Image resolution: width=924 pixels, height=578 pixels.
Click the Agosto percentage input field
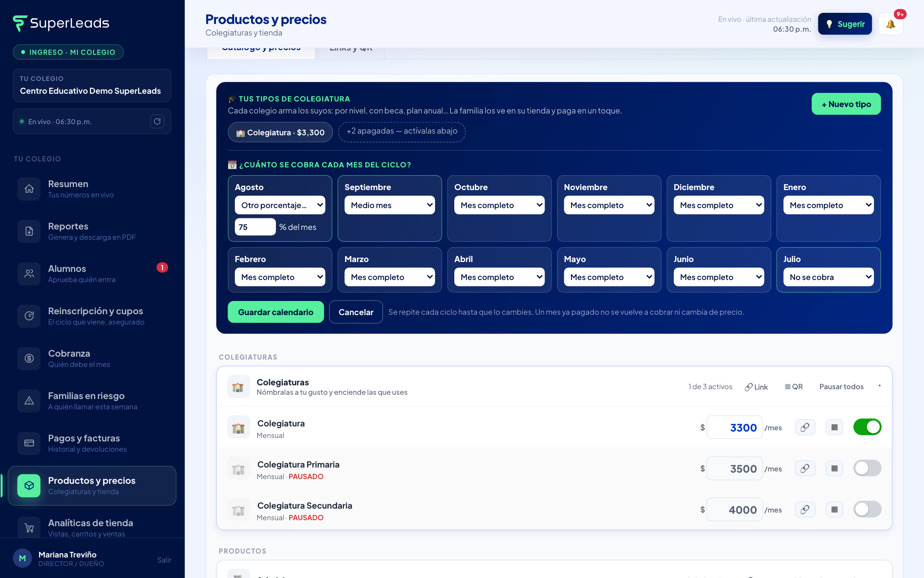point(255,227)
